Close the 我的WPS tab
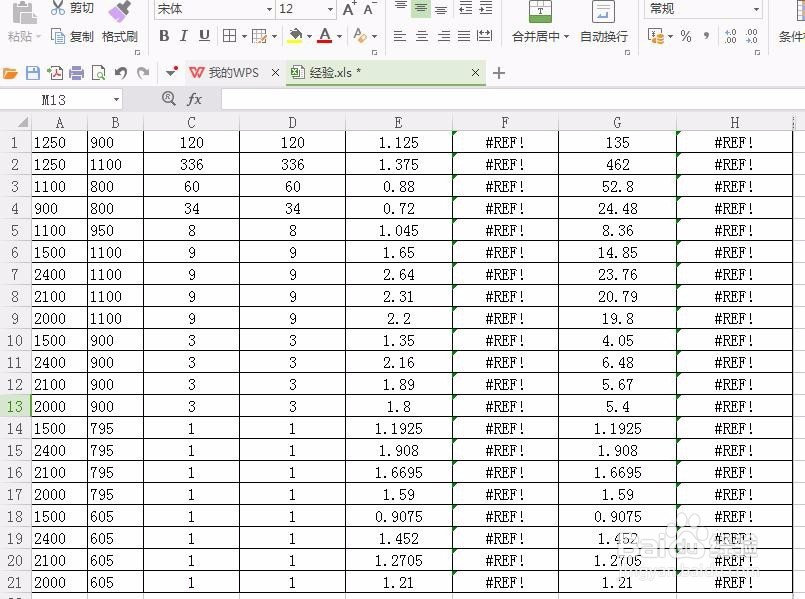Screen dimensions: 805x599 click(275, 73)
